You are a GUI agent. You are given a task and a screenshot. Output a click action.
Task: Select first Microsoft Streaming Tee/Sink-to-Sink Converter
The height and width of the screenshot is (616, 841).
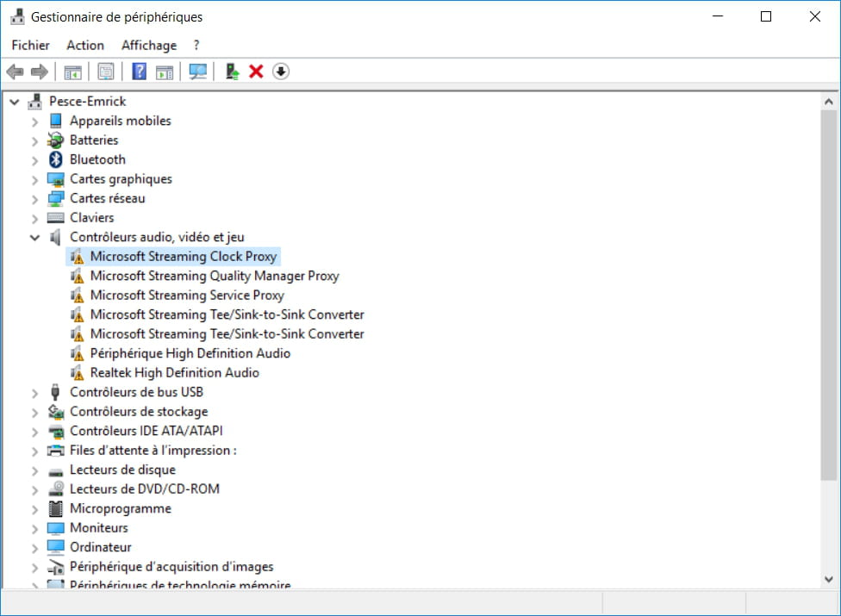(x=227, y=314)
